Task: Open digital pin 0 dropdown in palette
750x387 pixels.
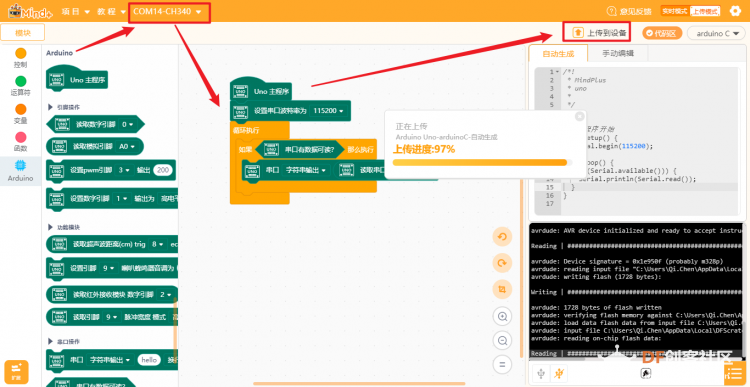Action: tap(127, 124)
